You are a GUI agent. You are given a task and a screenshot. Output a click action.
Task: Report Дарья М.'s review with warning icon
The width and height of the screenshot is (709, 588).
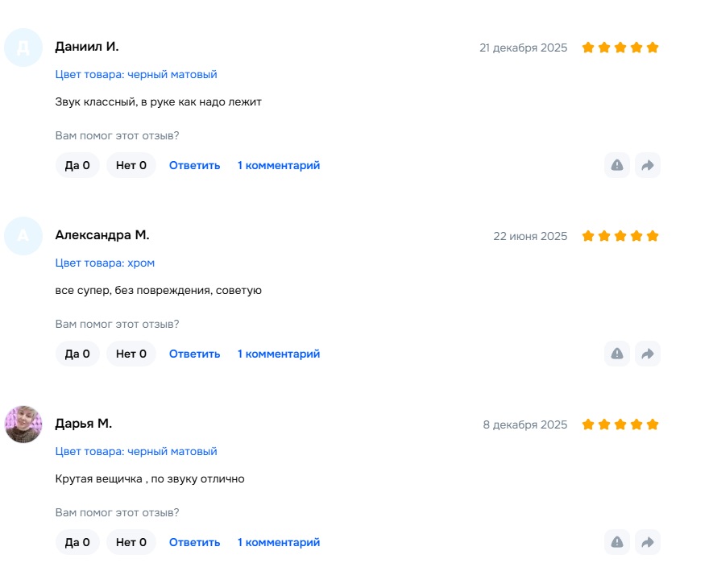click(617, 542)
